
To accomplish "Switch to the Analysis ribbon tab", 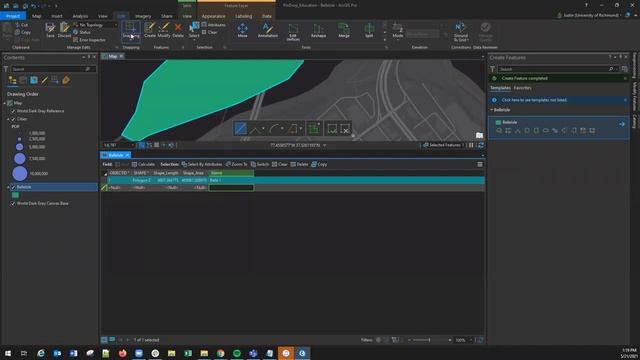I will [x=80, y=16].
